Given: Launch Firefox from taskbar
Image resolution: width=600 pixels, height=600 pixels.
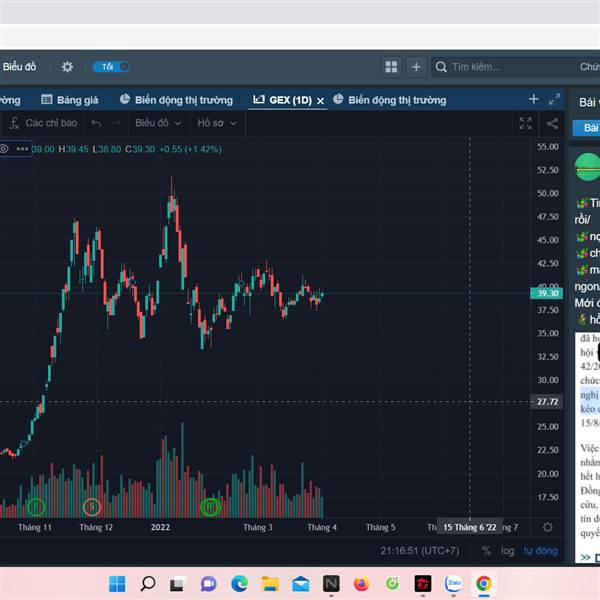Looking at the screenshot, I should click(x=361, y=584).
